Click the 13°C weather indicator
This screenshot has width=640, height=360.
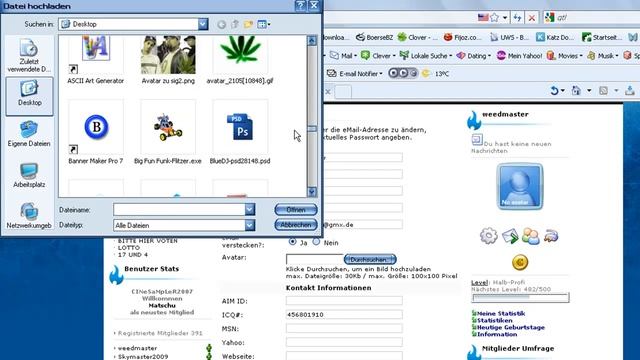(436, 73)
